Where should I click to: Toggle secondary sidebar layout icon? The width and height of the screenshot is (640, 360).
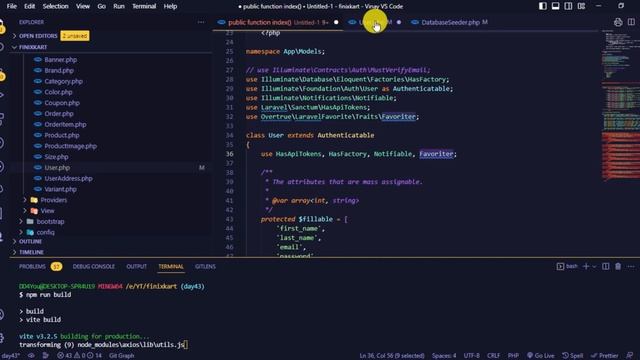[x=568, y=6]
